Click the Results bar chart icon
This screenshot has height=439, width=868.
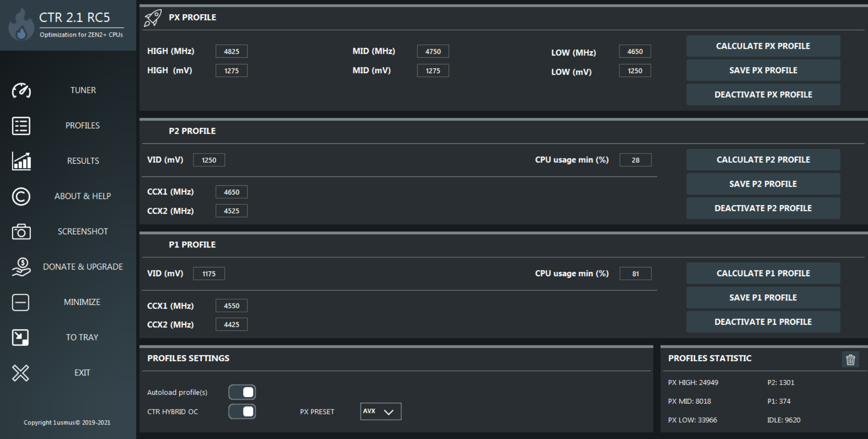pyautogui.click(x=21, y=161)
